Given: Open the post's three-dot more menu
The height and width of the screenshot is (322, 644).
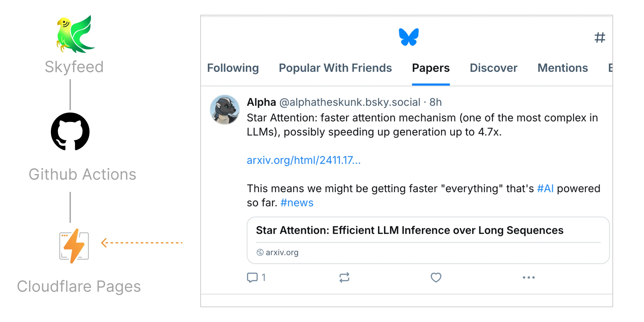Looking at the screenshot, I should coord(529,277).
